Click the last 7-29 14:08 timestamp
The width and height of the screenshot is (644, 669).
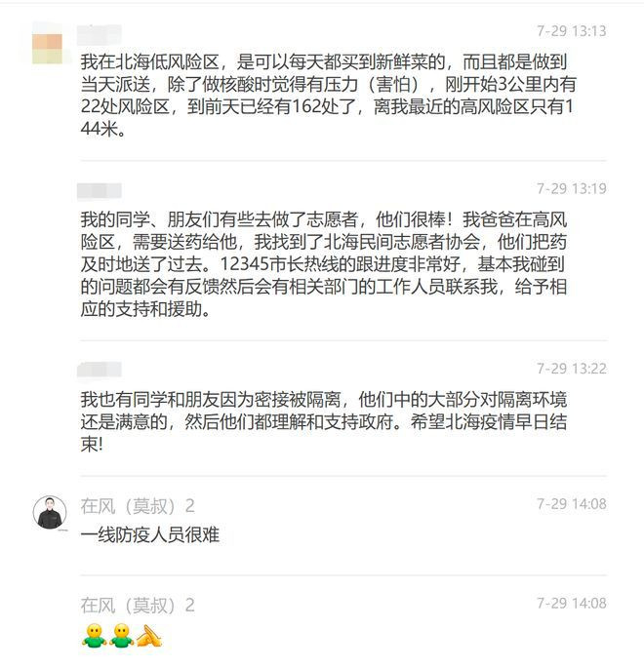[x=572, y=604]
